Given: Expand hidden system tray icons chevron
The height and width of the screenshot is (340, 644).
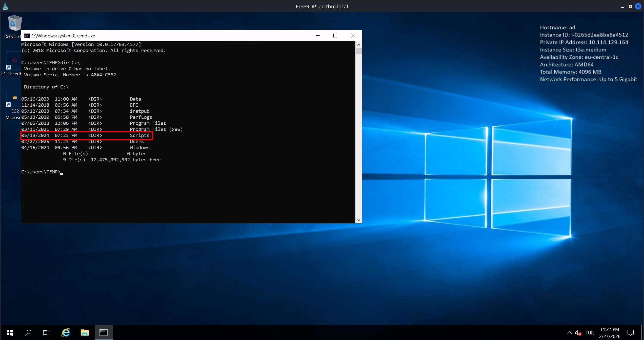Looking at the screenshot, I should coord(569,333).
